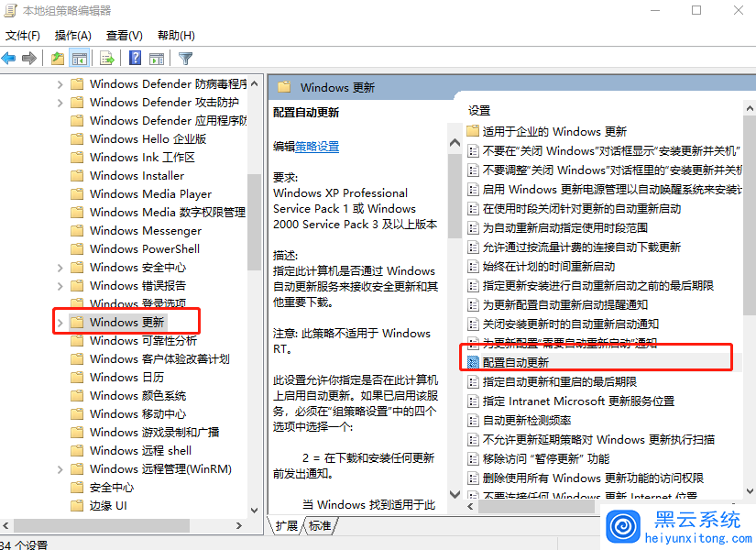Click the Windows 日历 folder icon
The width and height of the screenshot is (756, 550).
(77, 378)
